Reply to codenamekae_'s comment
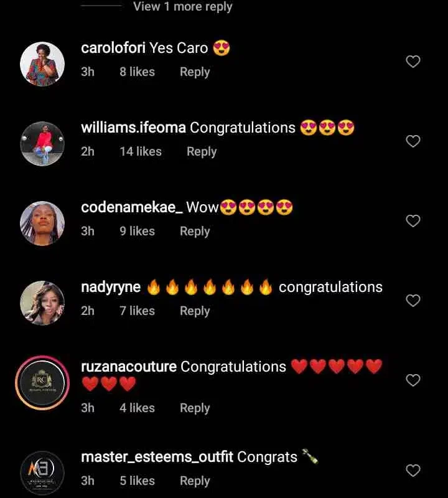The height and width of the screenshot is (498, 448). [x=195, y=232]
